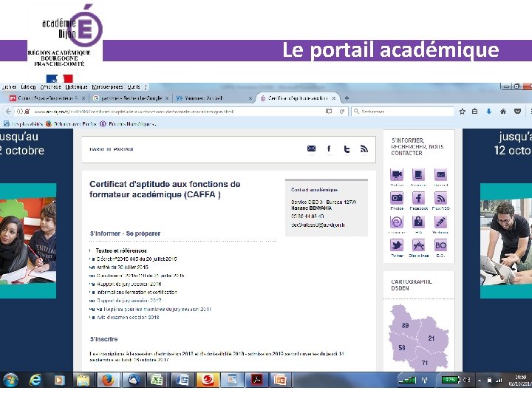Viewport: 532px width, 399px height.
Task: Open the Décret du 20 juillet 2015 link
Action: (137, 259)
